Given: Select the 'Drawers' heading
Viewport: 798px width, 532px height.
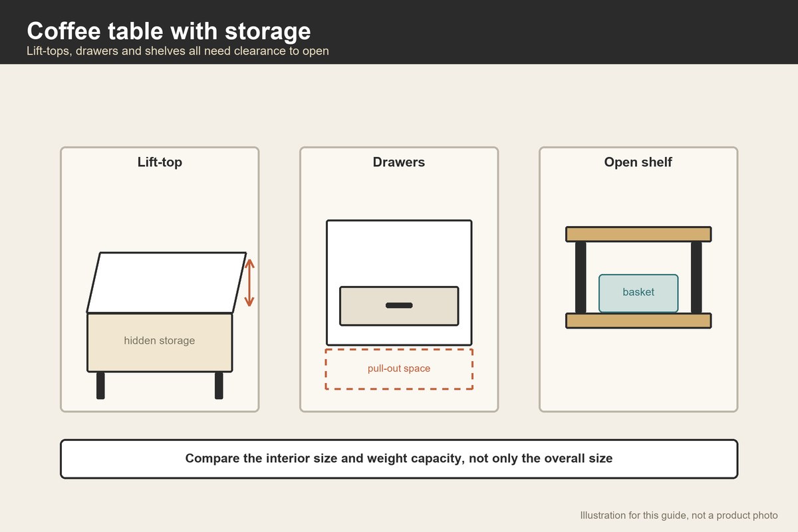Looking at the screenshot, I should point(399,162).
